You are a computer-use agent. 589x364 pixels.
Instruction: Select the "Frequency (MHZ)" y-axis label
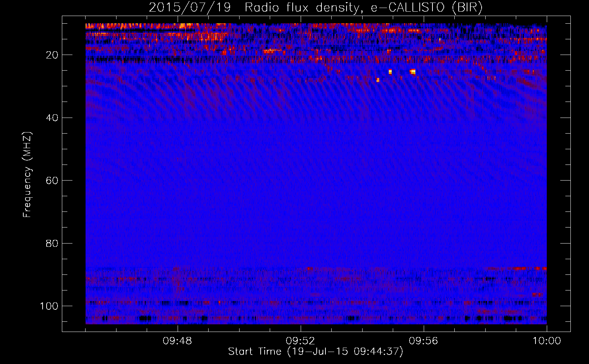(27, 175)
